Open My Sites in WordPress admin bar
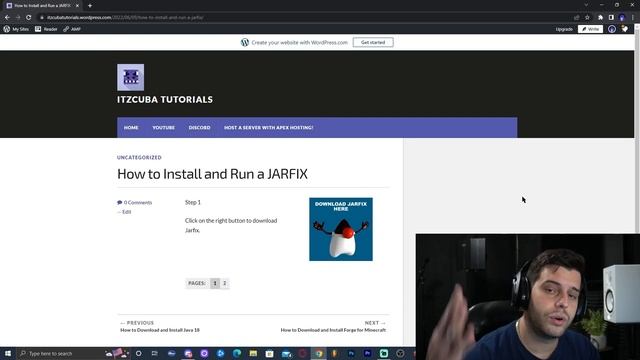The height and width of the screenshot is (360, 640). tap(16, 29)
